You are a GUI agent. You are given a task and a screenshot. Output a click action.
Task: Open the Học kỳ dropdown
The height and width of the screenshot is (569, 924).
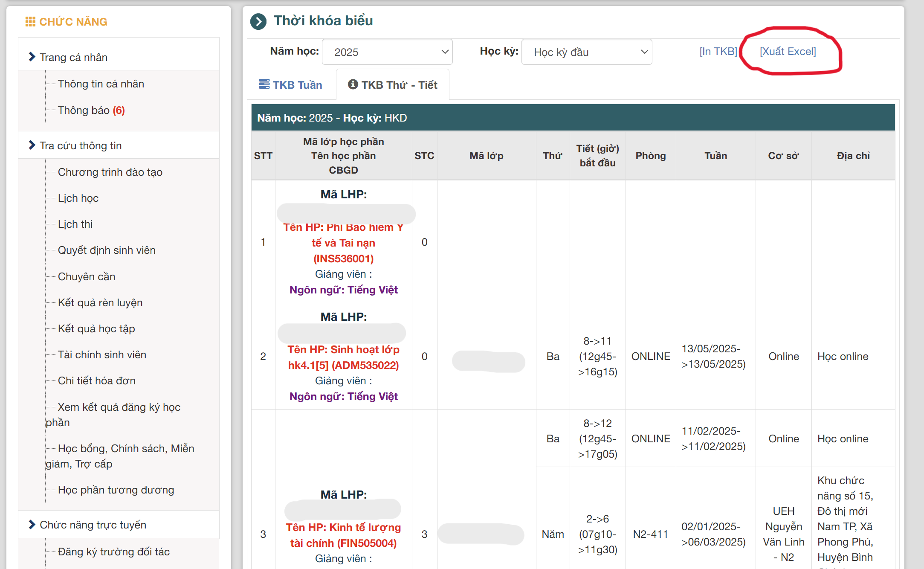pos(586,52)
